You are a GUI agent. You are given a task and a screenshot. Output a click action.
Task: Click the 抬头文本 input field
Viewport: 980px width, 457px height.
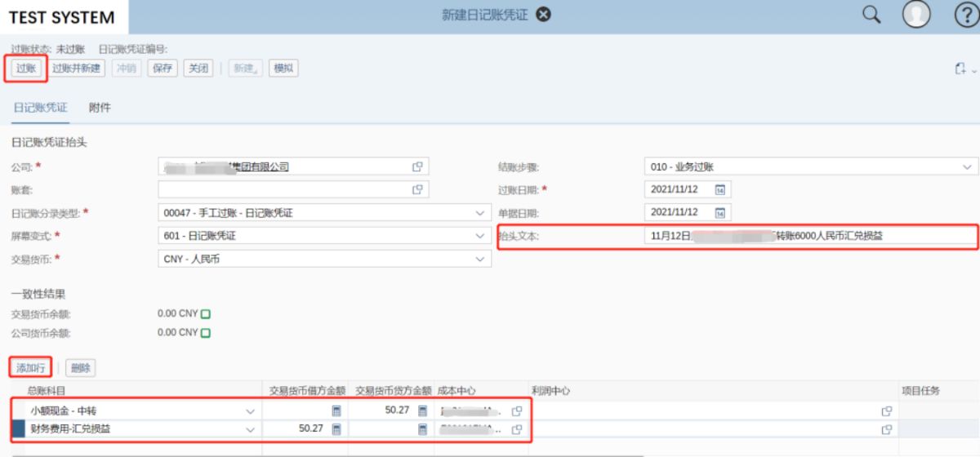click(x=810, y=236)
